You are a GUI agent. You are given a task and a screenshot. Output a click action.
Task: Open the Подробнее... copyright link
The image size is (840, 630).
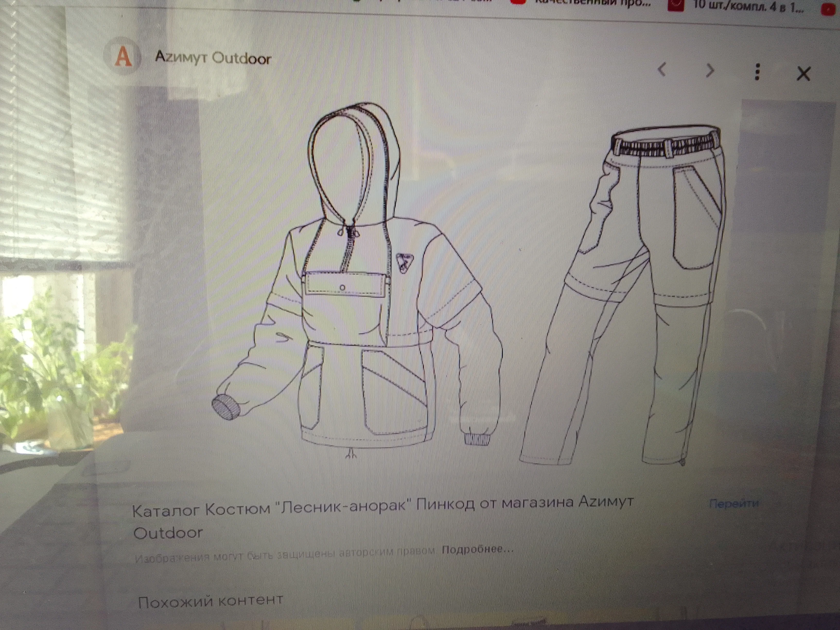click(477, 549)
